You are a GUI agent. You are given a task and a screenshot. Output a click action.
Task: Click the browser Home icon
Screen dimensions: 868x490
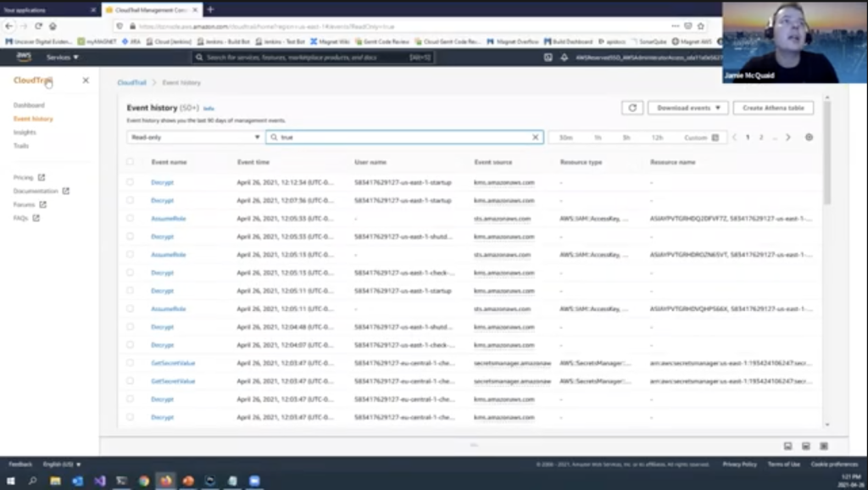[53, 26]
